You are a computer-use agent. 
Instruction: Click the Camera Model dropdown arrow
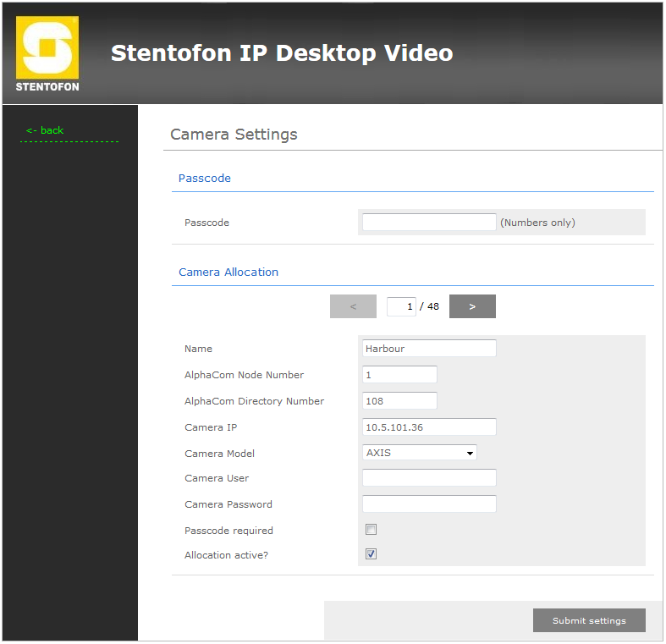[x=470, y=454]
